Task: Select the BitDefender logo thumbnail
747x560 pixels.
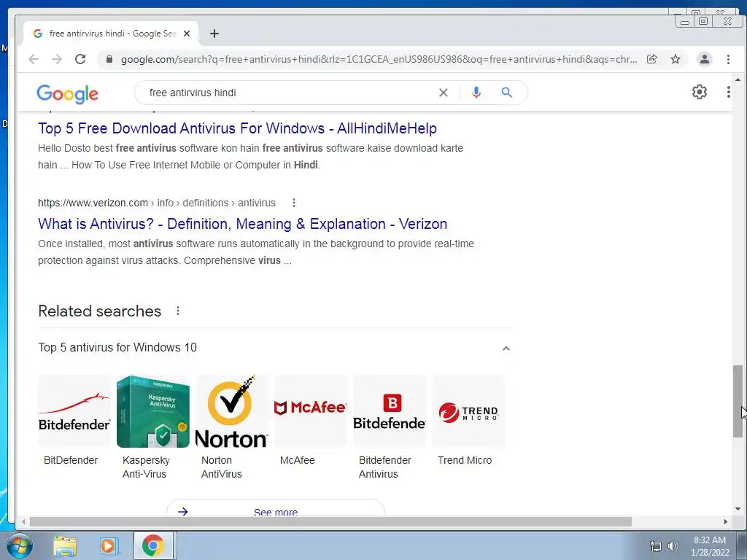Action: 74,411
